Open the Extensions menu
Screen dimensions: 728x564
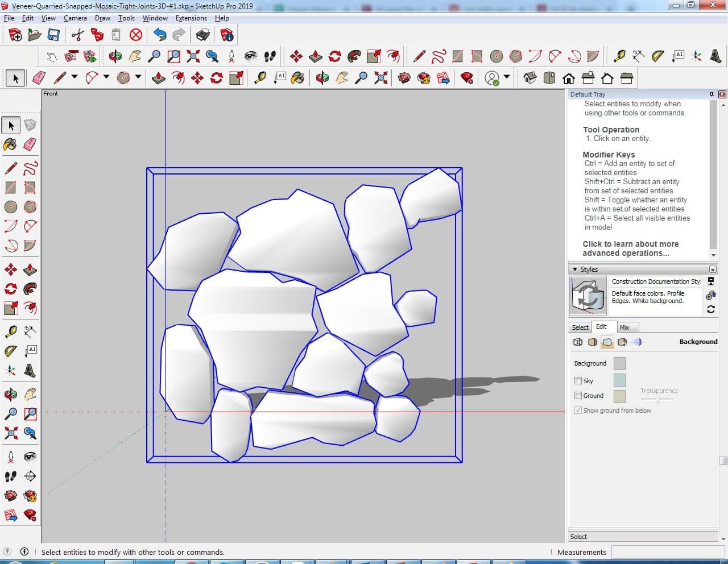191,18
